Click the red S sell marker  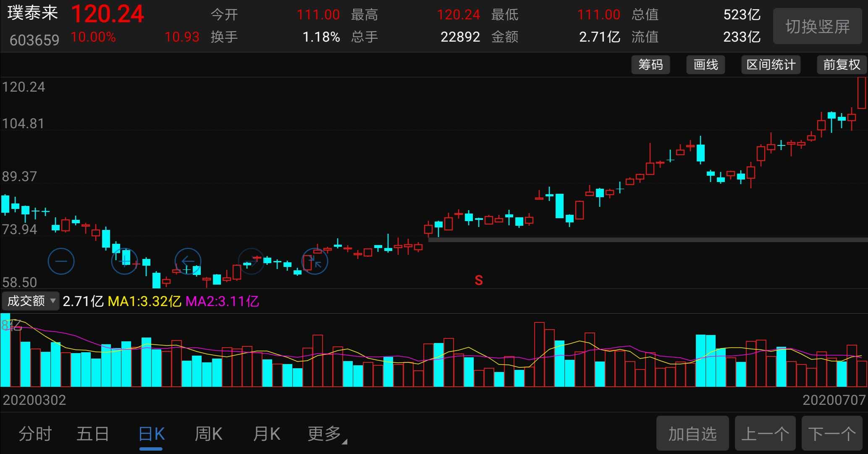click(479, 280)
